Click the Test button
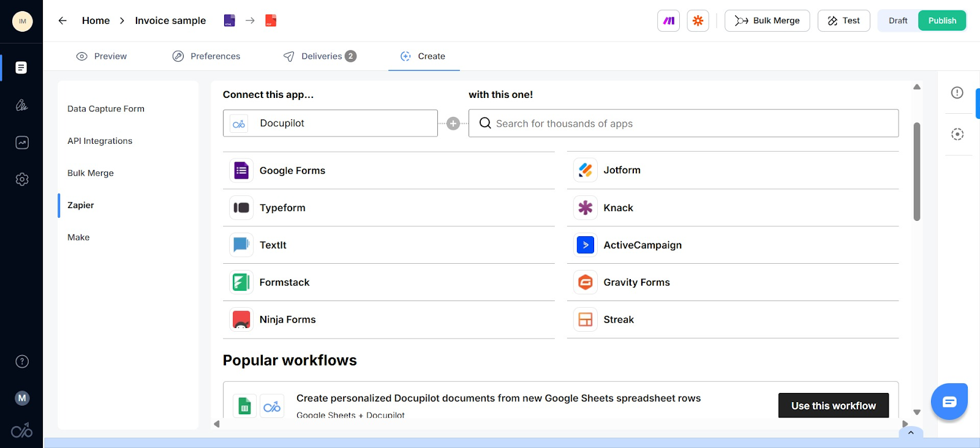980x448 pixels. (843, 21)
